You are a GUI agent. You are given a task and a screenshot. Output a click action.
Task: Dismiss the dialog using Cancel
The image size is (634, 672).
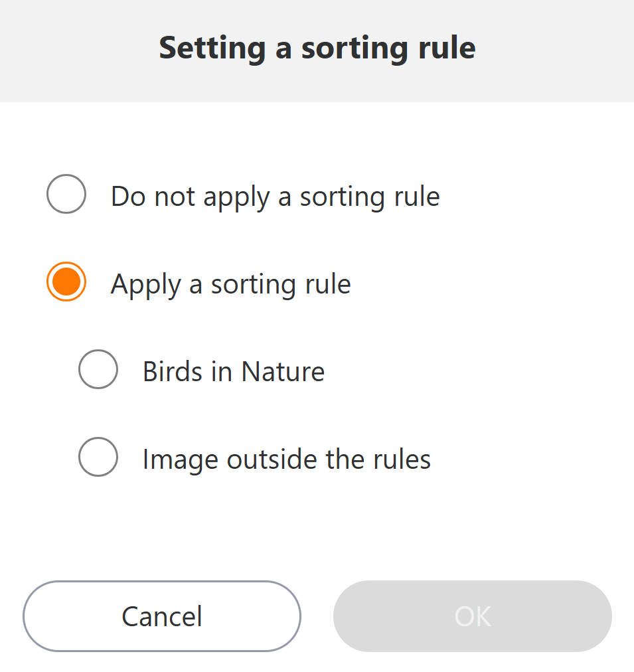(162, 616)
